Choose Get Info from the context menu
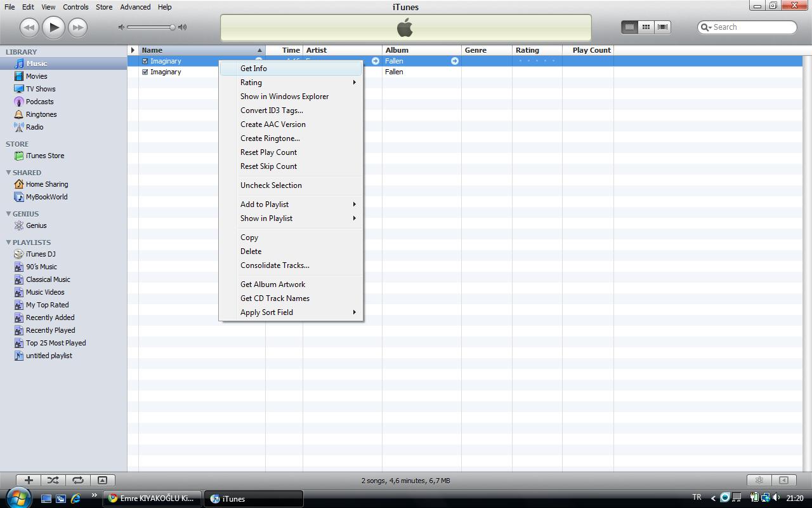The width and height of the screenshot is (812, 508). click(x=291, y=69)
